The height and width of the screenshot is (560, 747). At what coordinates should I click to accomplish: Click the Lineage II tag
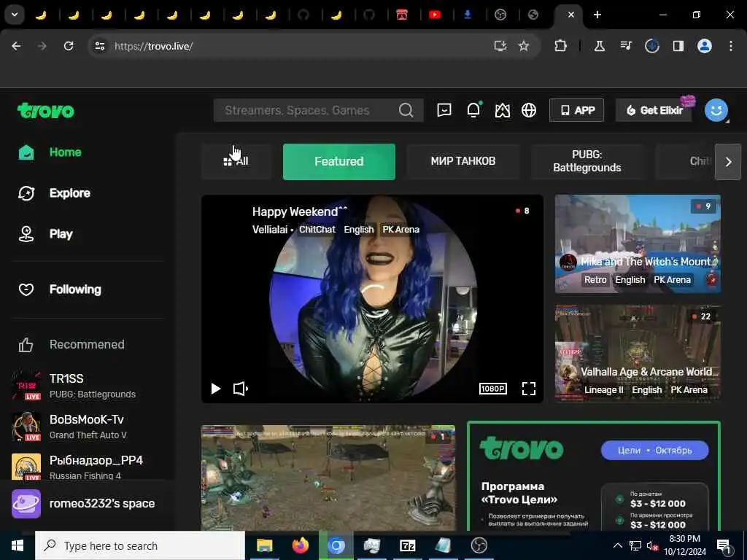pos(603,390)
